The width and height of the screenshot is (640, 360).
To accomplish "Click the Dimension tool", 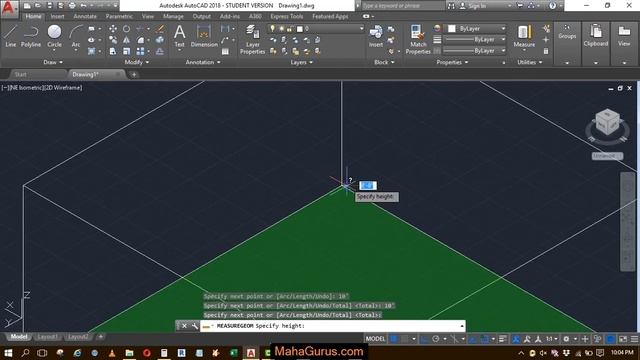I will [204, 36].
